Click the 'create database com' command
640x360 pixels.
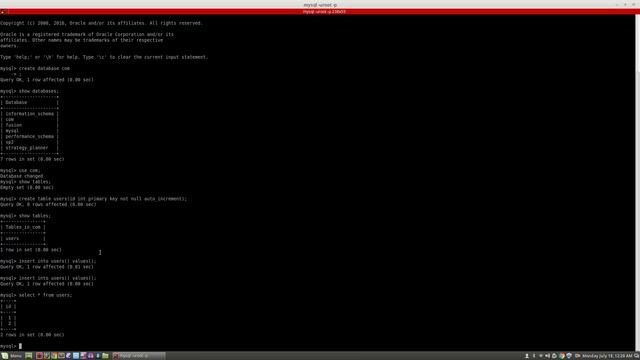[44, 69]
